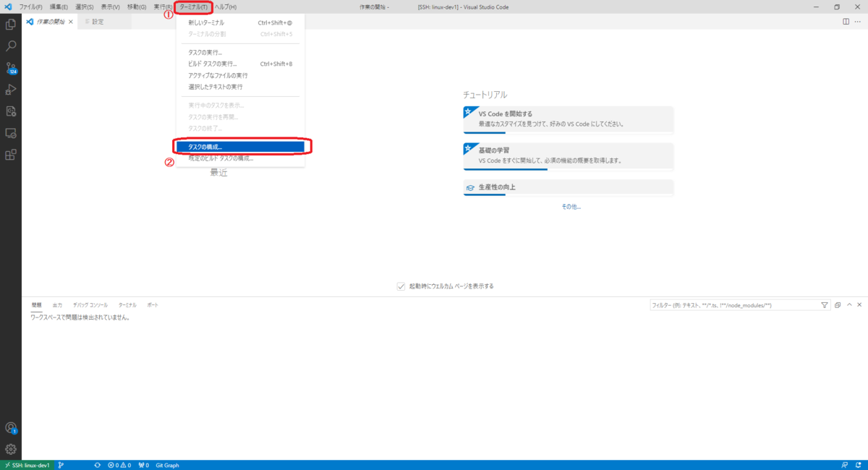
Task: Open the Remote Explorer view icon
Action: pyautogui.click(x=11, y=133)
